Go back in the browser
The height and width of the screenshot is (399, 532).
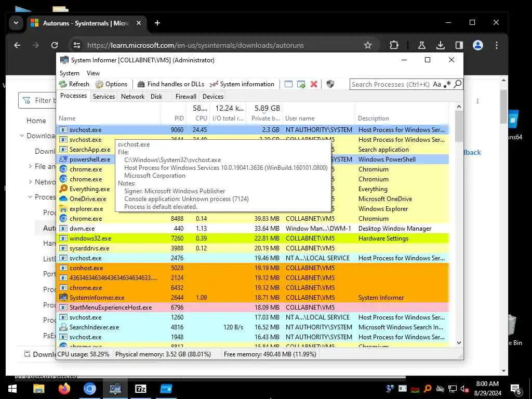pos(17,45)
